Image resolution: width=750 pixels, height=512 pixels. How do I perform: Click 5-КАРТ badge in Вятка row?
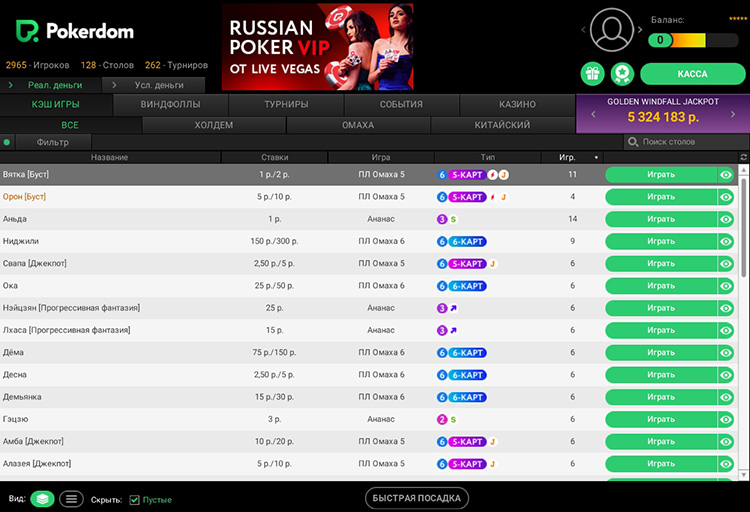coord(467,175)
